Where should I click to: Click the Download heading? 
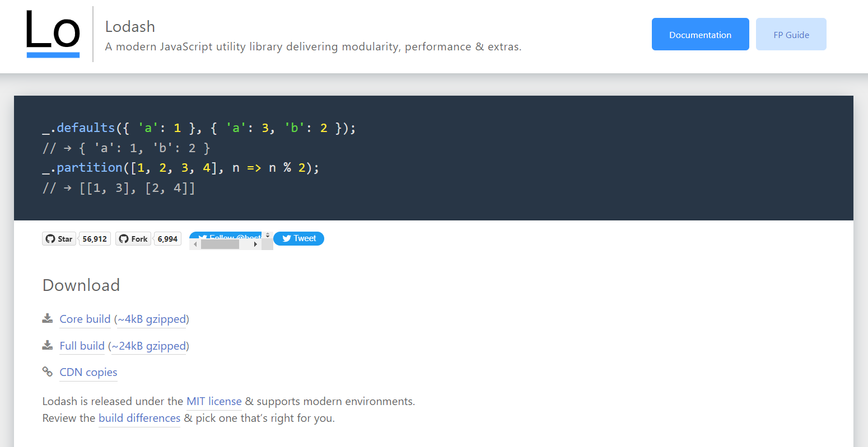pos(81,285)
